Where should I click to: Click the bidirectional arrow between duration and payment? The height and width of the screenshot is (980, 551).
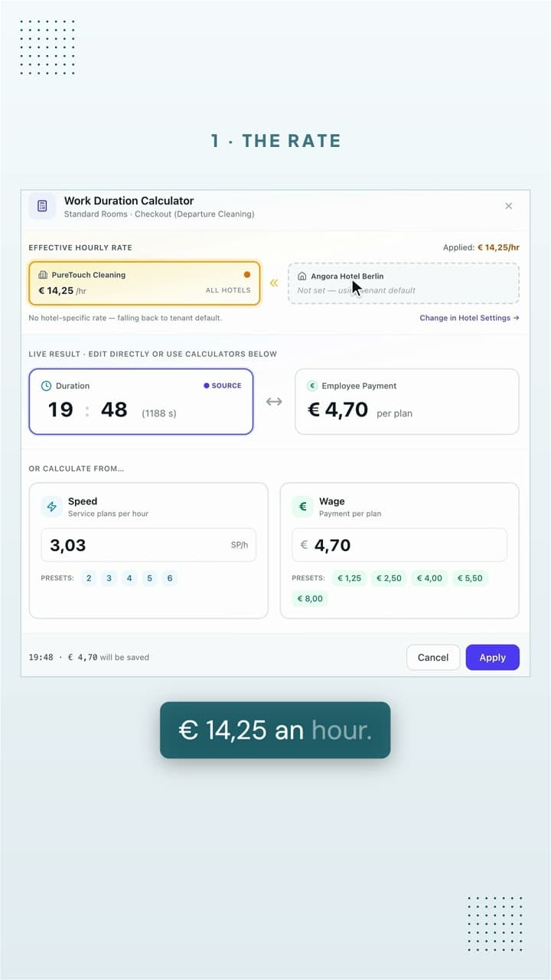pyautogui.click(x=274, y=402)
